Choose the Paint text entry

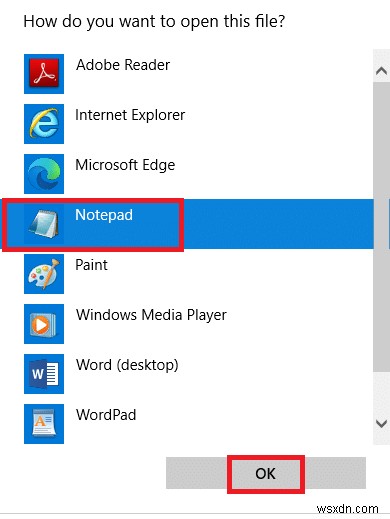[91, 265]
